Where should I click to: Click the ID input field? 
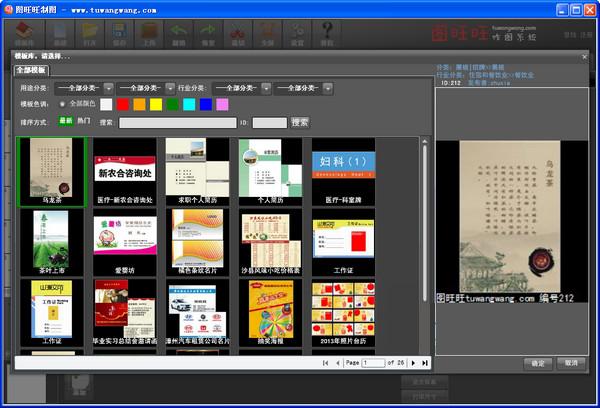[269, 122]
